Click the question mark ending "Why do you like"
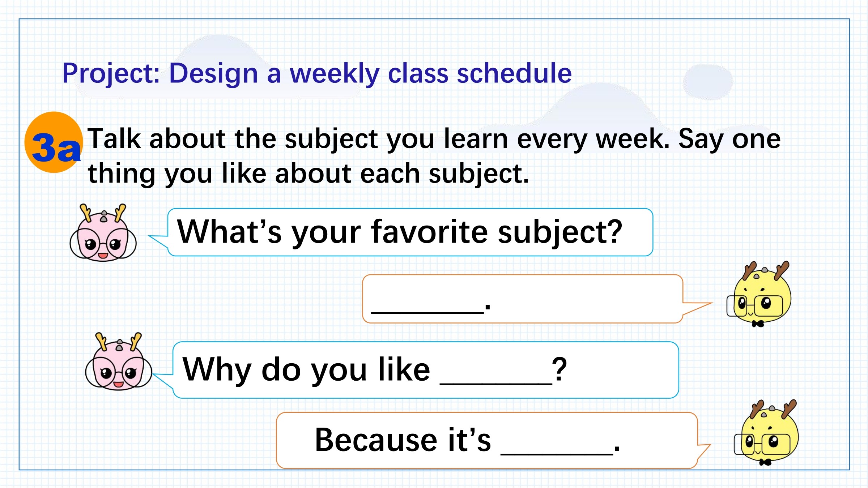Viewport: 868px width, 488px height. tap(559, 369)
